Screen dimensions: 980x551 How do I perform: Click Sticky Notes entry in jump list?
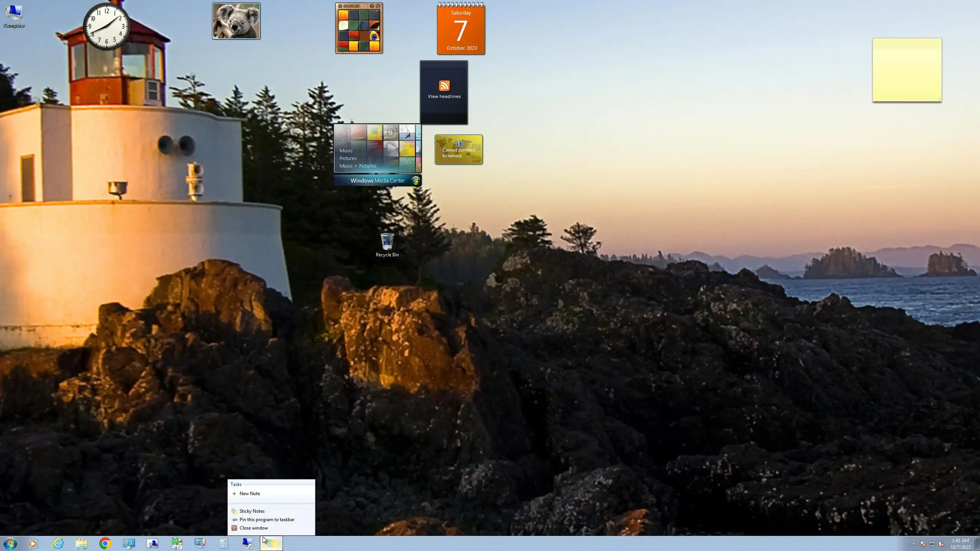coord(252,511)
